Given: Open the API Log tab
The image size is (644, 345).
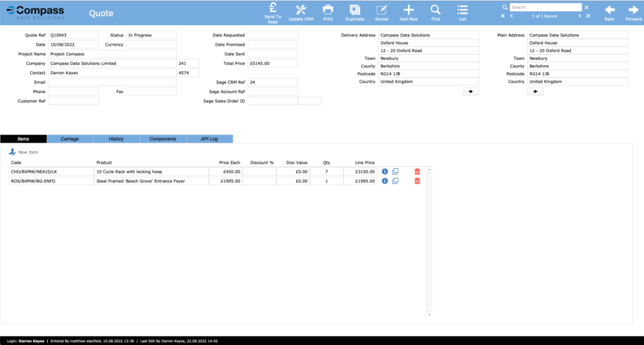Looking at the screenshot, I should (209, 139).
